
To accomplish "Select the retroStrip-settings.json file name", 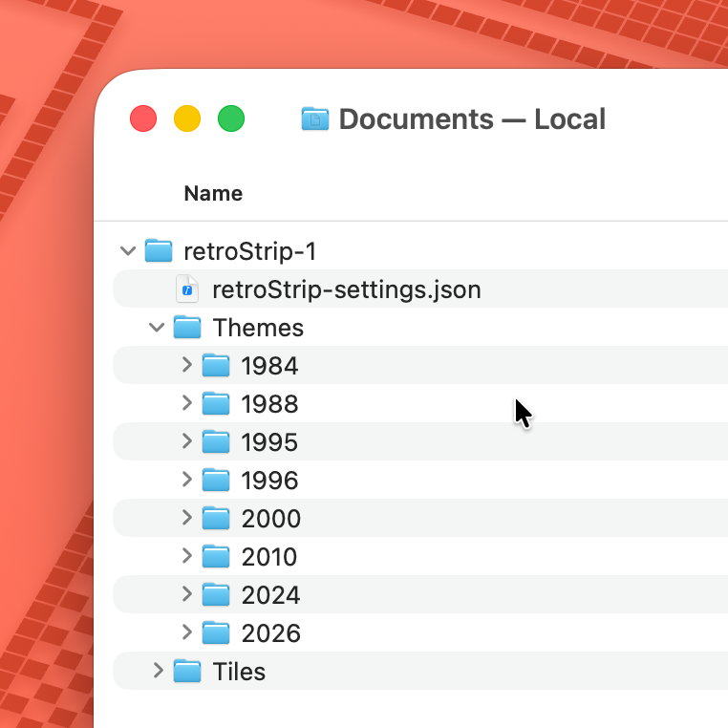I will [x=346, y=289].
